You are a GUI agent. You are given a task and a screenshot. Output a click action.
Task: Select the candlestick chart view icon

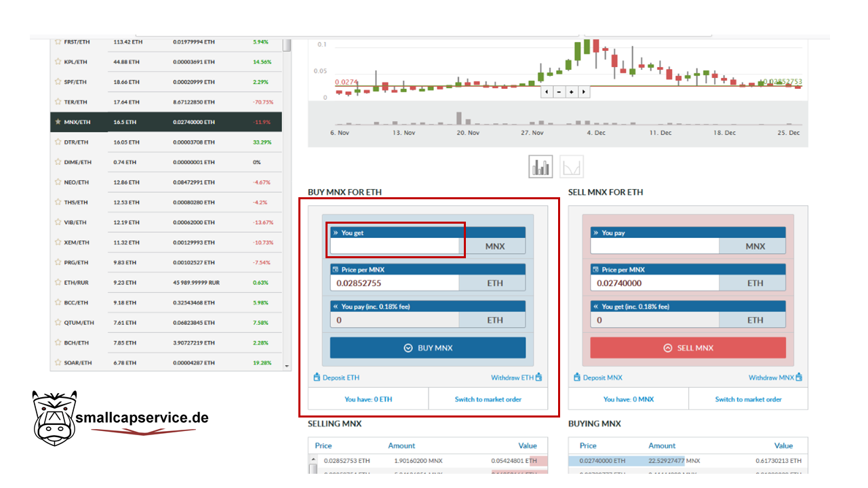(540, 167)
